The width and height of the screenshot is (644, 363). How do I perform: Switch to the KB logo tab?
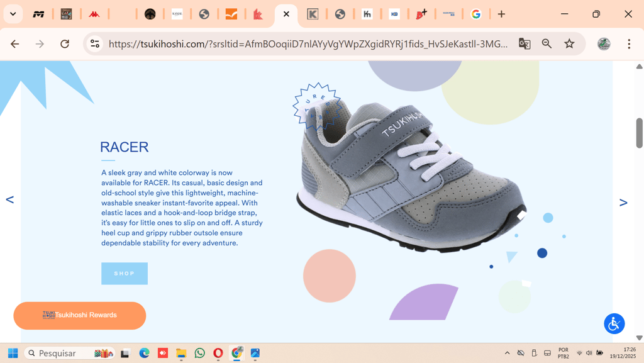tap(394, 14)
